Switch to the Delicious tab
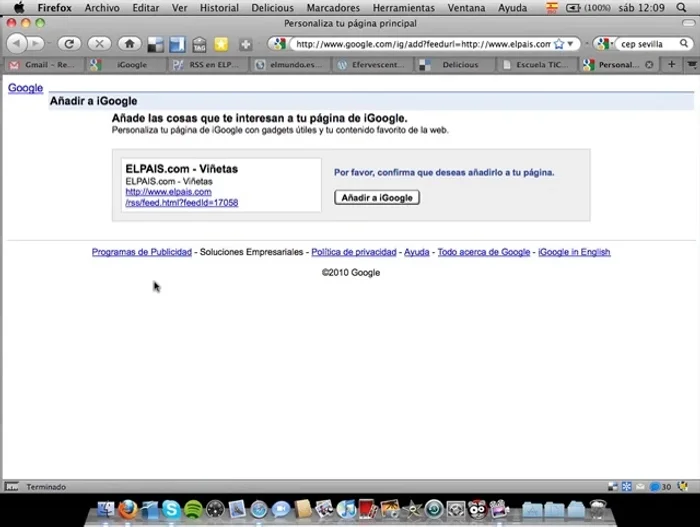 click(455, 65)
